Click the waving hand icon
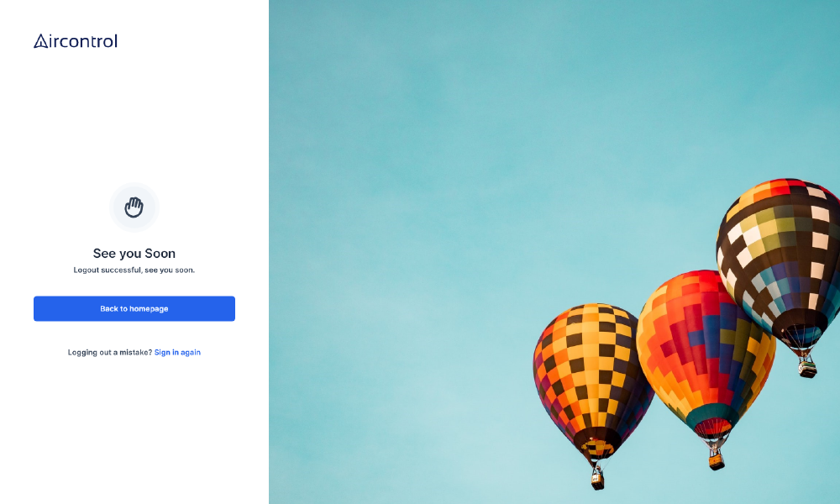The image size is (840, 504). (x=134, y=207)
